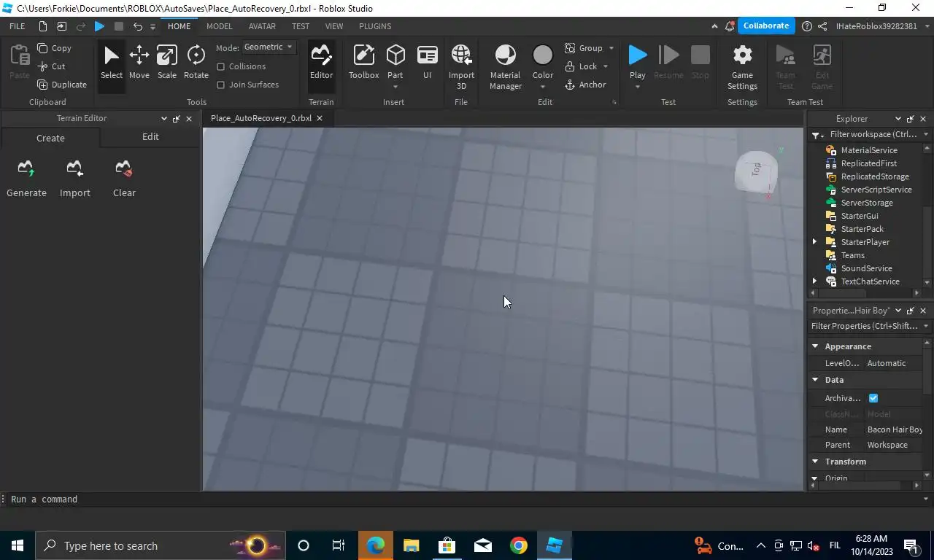Click Cut in Clipboard group

click(52, 66)
